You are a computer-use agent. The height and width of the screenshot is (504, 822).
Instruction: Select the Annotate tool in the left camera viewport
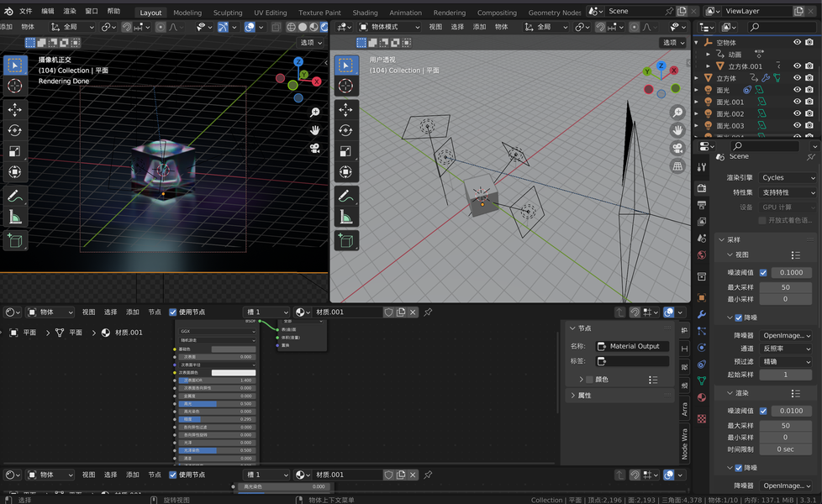pyautogui.click(x=14, y=196)
